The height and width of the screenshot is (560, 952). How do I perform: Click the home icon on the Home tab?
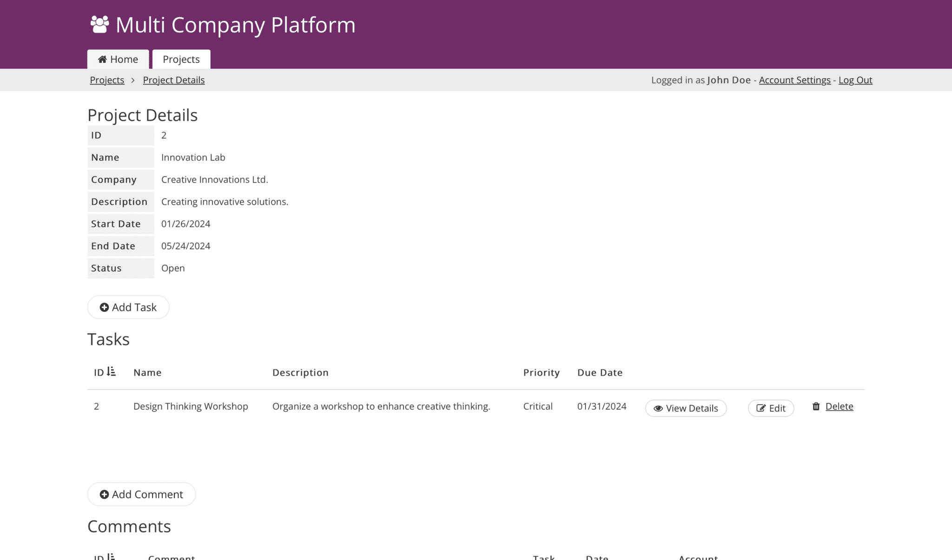click(x=103, y=59)
